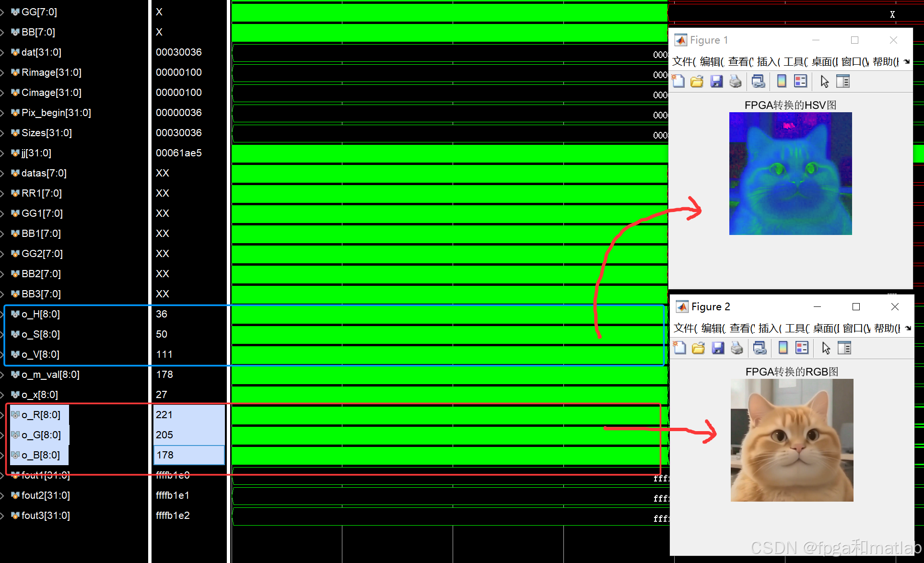Expand Rimage[31:0] signal bus

pyautogui.click(x=2, y=72)
